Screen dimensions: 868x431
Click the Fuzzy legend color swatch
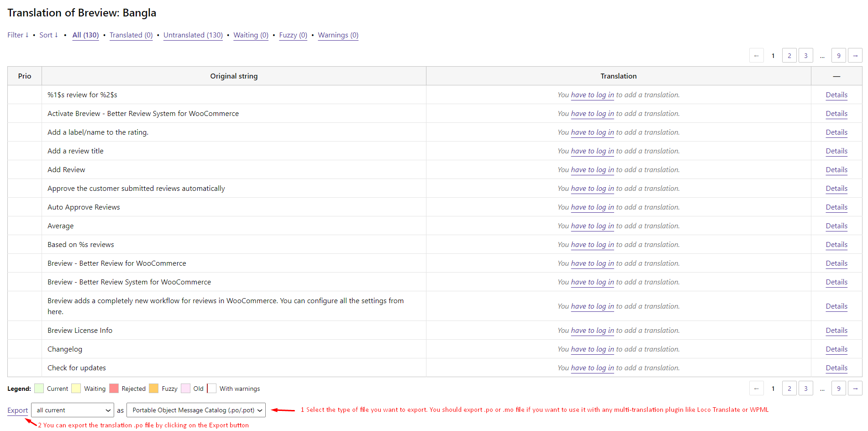point(153,388)
